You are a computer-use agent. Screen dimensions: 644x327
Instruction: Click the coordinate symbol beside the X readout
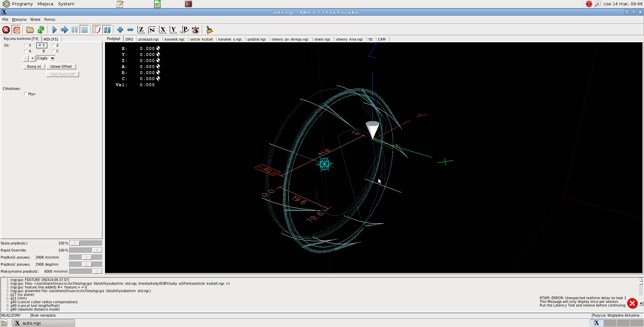tap(158, 48)
